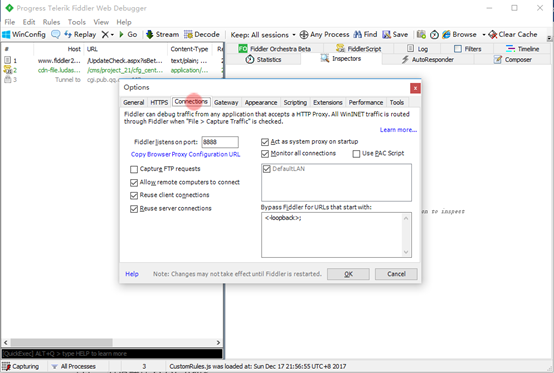
Task: Toggle the Decode toolbar icon
Action: click(x=188, y=35)
